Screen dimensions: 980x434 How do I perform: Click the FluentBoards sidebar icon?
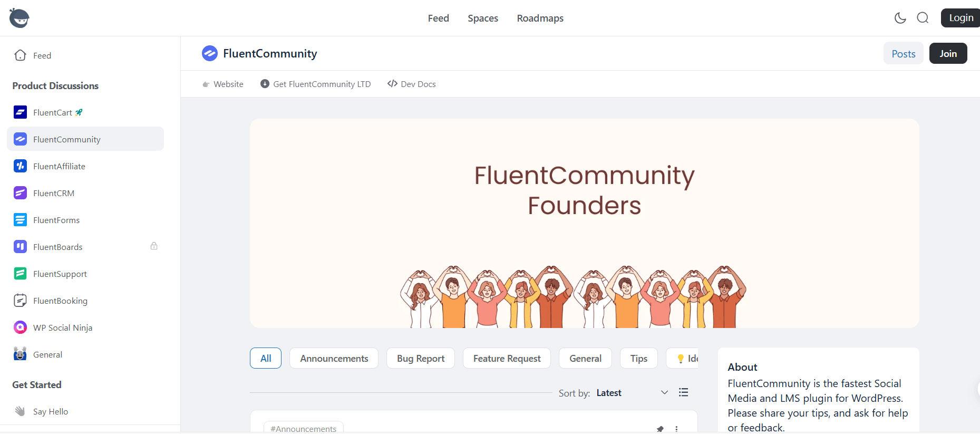[x=20, y=246]
